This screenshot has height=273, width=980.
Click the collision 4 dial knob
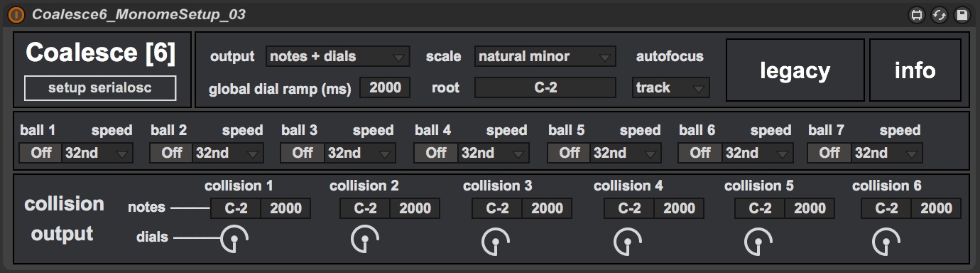coord(628,242)
